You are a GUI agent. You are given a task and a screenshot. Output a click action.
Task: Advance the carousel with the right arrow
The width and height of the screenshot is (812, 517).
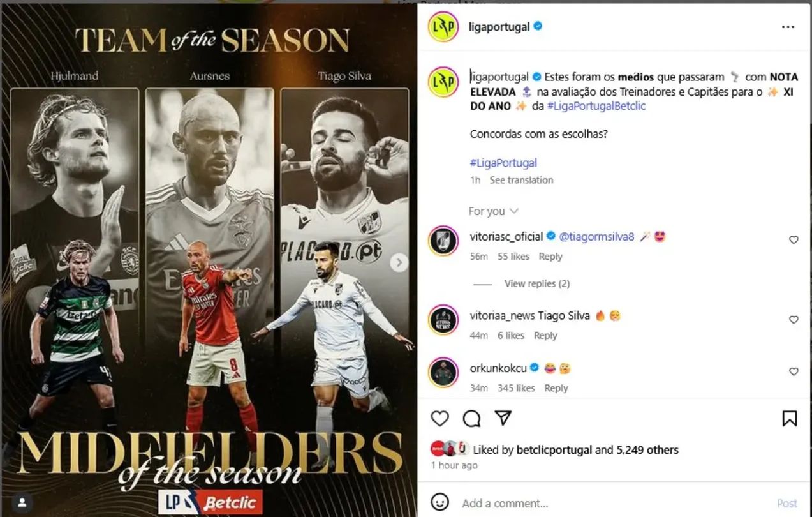click(399, 262)
